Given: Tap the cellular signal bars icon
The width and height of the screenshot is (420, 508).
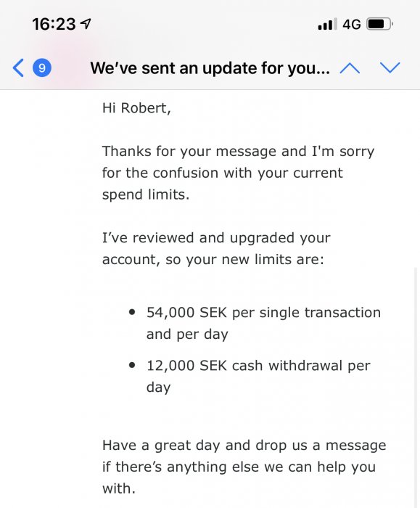Looking at the screenshot, I should point(327,24).
